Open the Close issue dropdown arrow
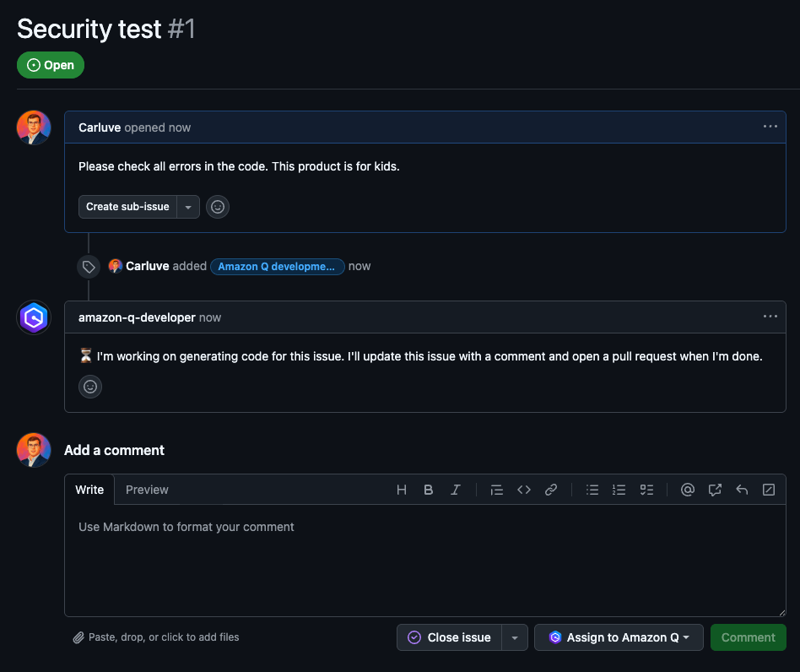Viewport: 800px width, 672px height. [x=514, y=637]
